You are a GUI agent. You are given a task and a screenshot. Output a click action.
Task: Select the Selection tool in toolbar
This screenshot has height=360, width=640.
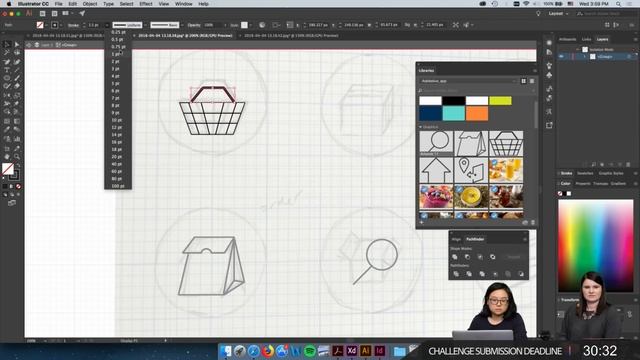point(7,44)
